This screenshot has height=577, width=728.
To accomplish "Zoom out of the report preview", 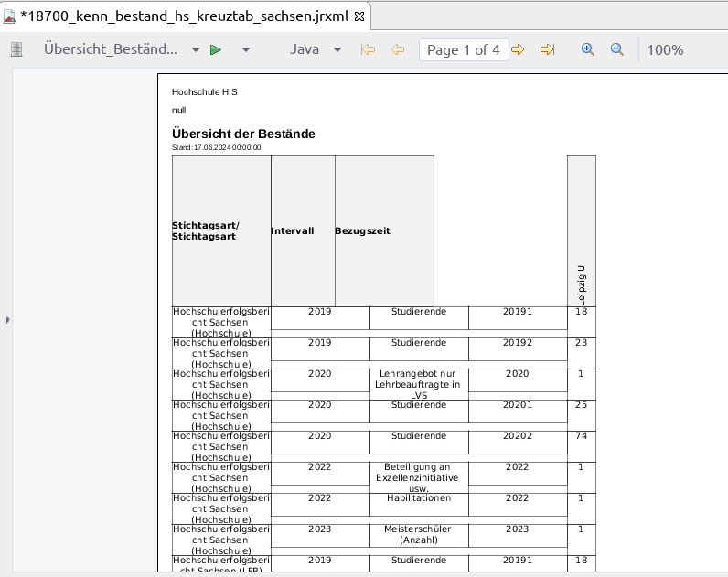I will click(617, 49).
